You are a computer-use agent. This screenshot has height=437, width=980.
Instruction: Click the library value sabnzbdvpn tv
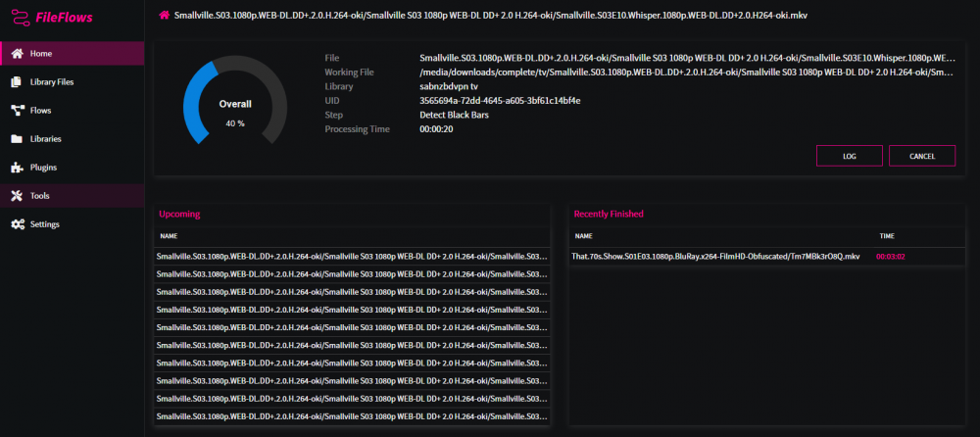coord(449,86)
